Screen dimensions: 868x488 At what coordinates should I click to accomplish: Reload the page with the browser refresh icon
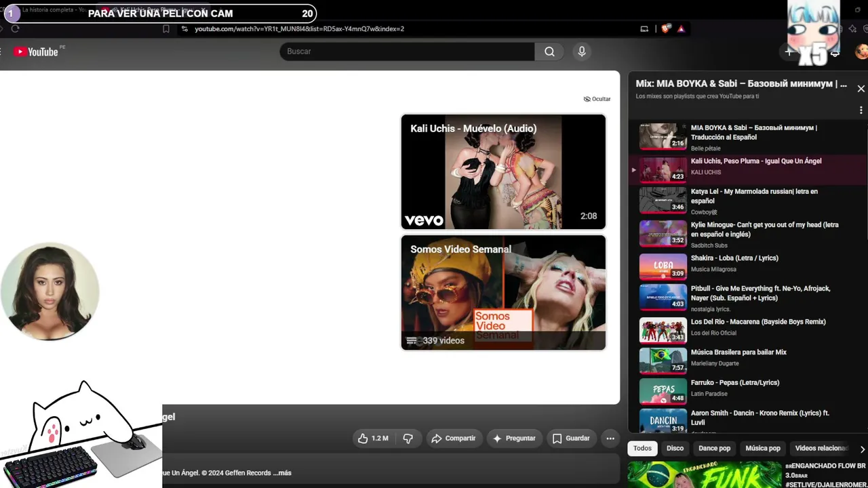tap(15, 28)
